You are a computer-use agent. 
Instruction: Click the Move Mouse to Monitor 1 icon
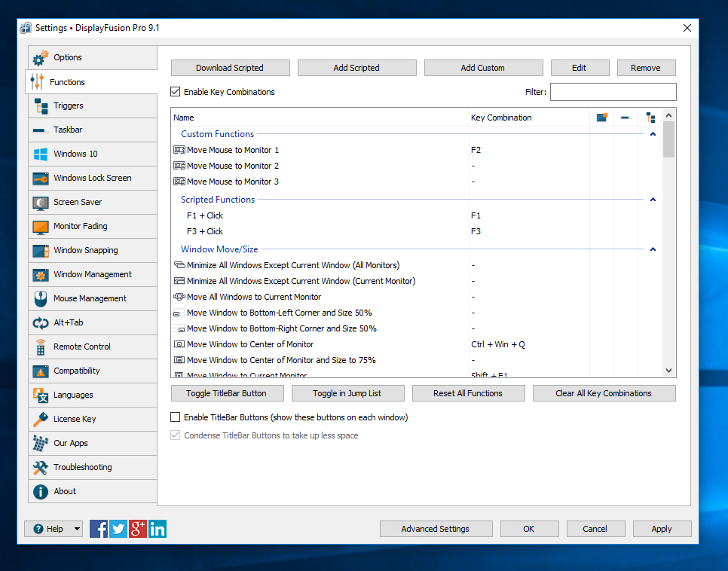179,150
